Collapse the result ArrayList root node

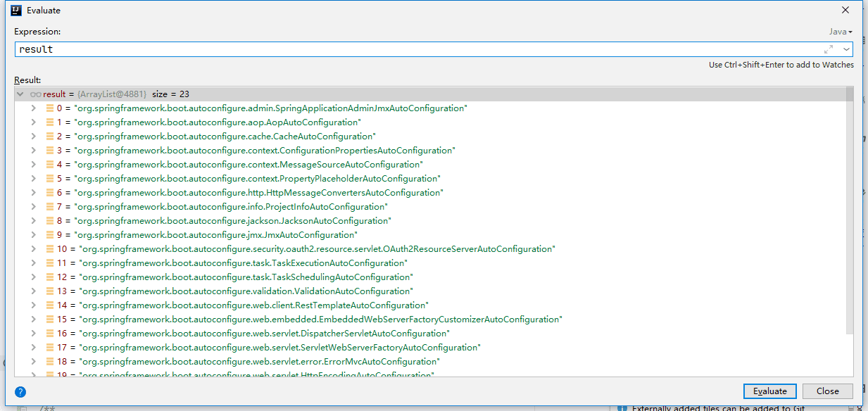(20, 94)
